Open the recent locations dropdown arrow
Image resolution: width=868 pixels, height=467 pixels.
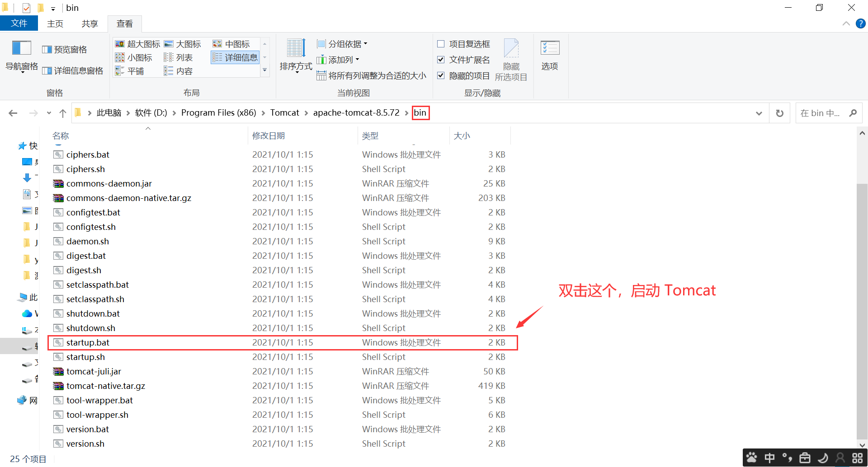[x=49, y=113]
